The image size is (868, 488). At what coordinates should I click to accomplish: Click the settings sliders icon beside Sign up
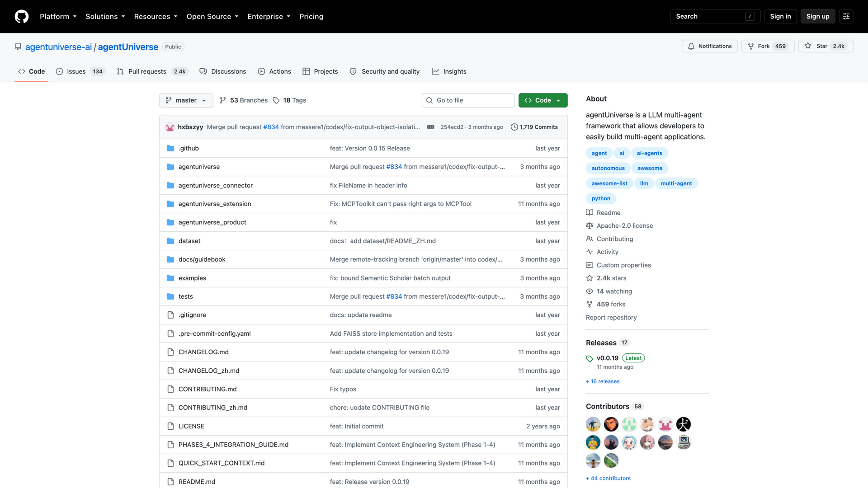tap(846, 16)
